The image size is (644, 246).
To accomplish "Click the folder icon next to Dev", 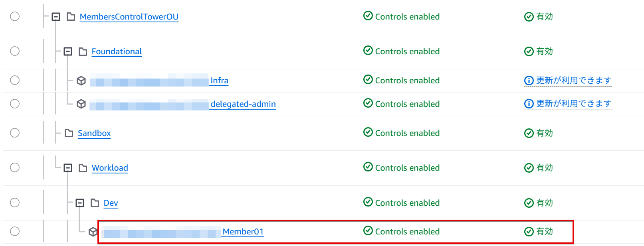I will (95, 203).
